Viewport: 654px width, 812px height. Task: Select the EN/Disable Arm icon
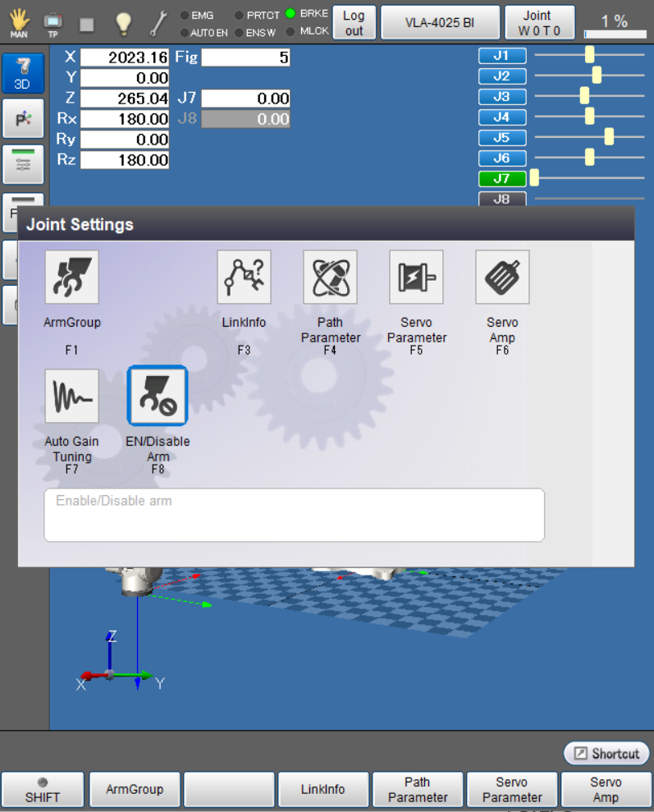click(158, 396)
